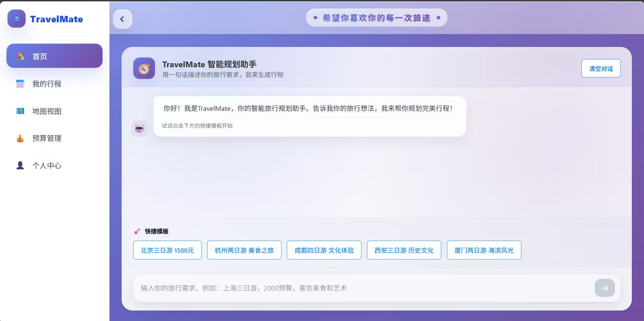Click the TravelMate 智能规划助手 heading
Image resolution: width=644 pixels, height=321 pixels.
click(209, 64)
